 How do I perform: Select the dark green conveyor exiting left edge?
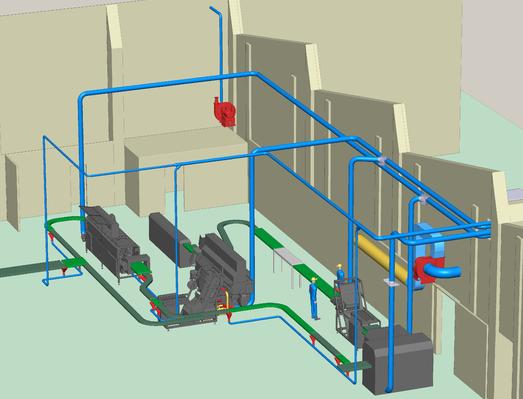pyautogui.click(x=28, y=269)
